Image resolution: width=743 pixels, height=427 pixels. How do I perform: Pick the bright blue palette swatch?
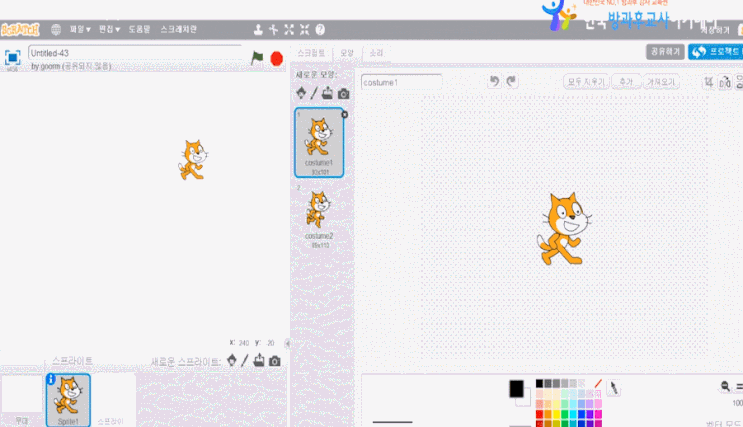click(581, 414)
